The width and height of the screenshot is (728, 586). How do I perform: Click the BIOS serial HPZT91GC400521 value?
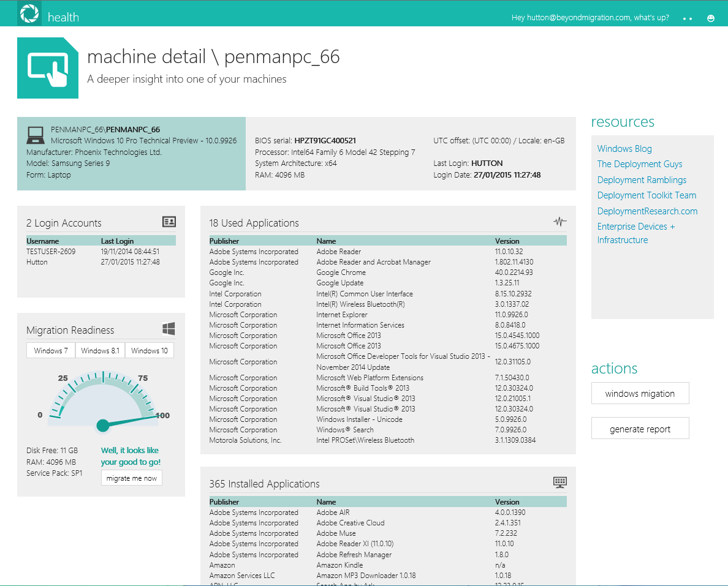325,141
